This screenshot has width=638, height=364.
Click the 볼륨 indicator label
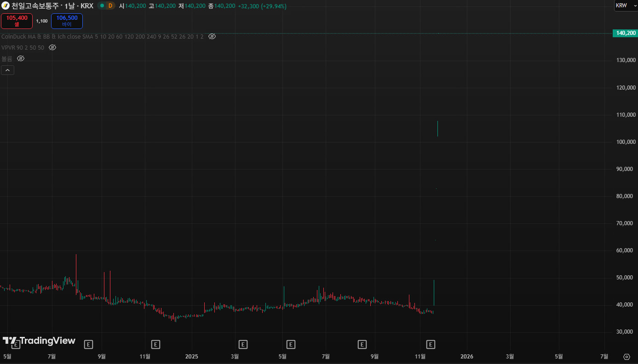point(7,58)
